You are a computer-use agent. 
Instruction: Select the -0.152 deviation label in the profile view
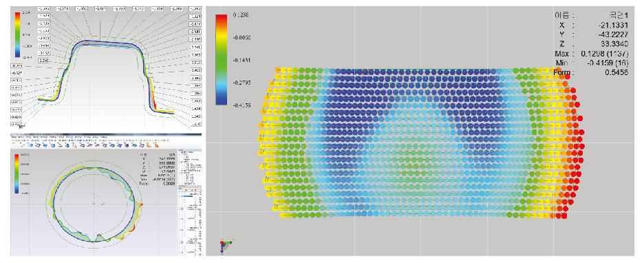pos(43,53)
